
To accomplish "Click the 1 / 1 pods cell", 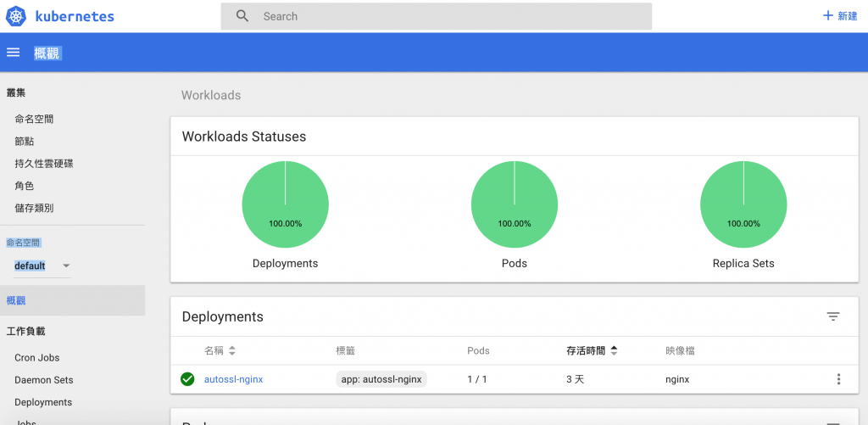I will click(477, 379).
